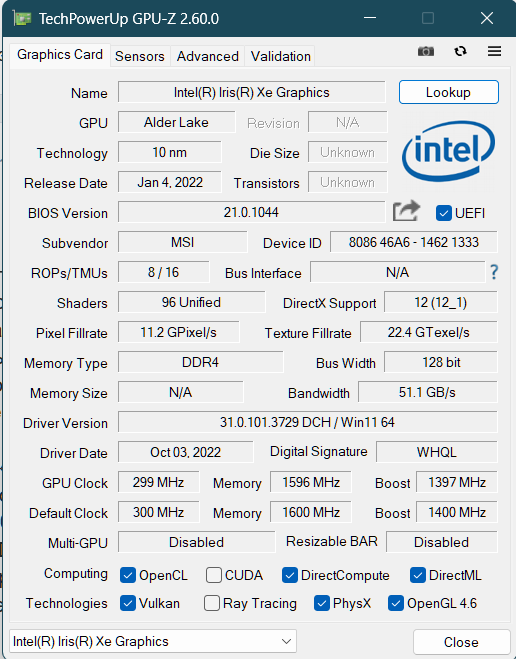
Task: Take a screenshot with the camera icon
Action: (x=426, y=51)
